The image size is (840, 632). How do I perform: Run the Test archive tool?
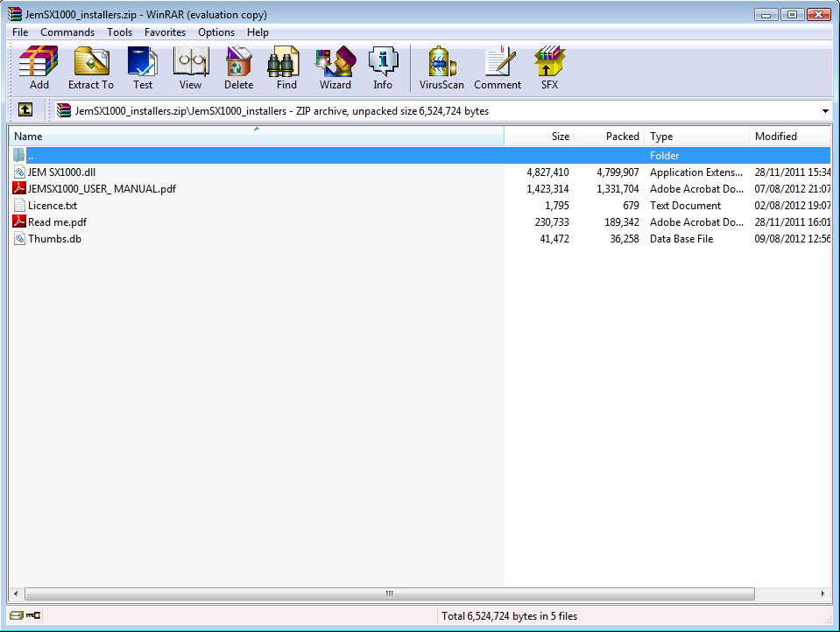(x=143, y=67)
